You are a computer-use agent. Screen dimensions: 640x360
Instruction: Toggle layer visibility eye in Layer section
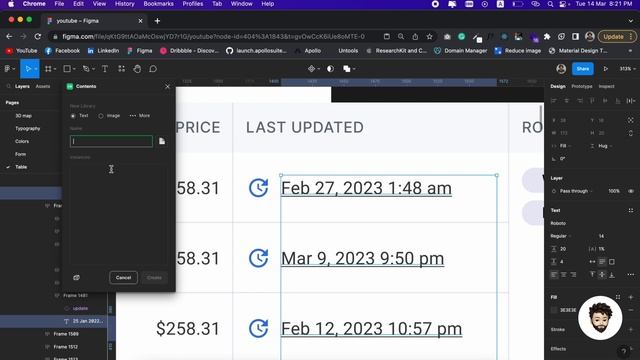point(631,191)
